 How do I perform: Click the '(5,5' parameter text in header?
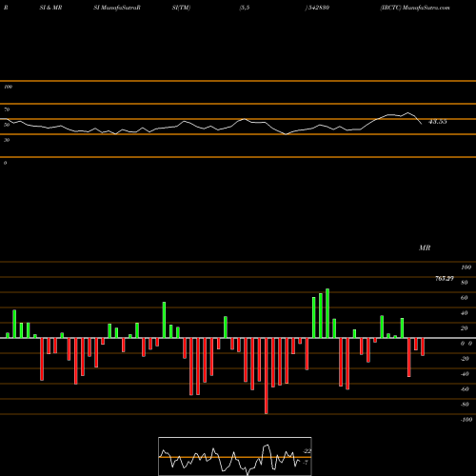[245, 8]
